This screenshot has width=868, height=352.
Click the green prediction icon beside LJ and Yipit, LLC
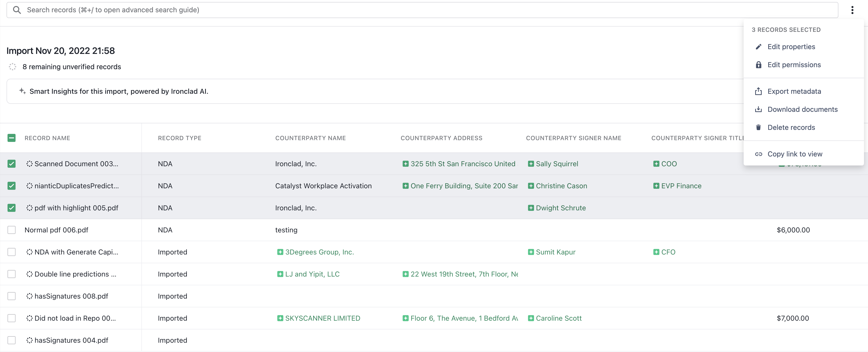pos(280,274)
